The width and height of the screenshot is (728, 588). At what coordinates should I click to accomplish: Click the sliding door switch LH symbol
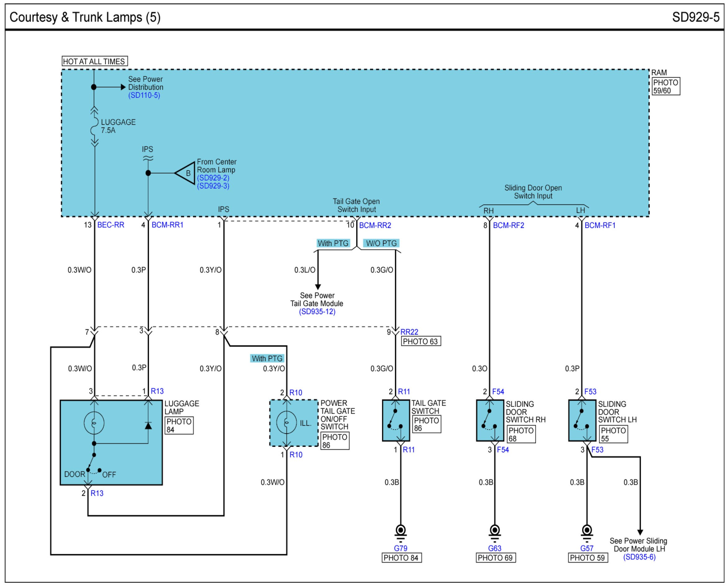(x=582, y=421)
